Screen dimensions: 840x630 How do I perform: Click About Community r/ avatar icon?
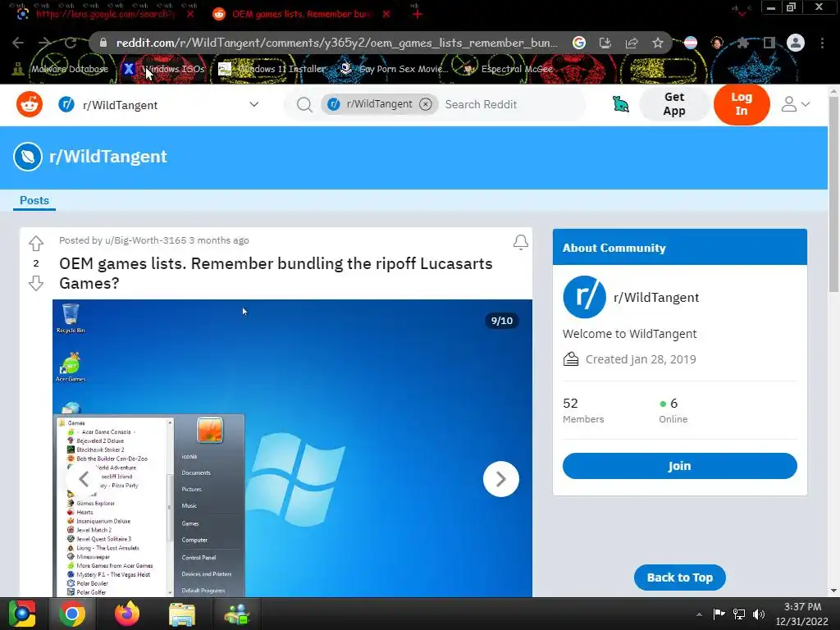point(584,297)
